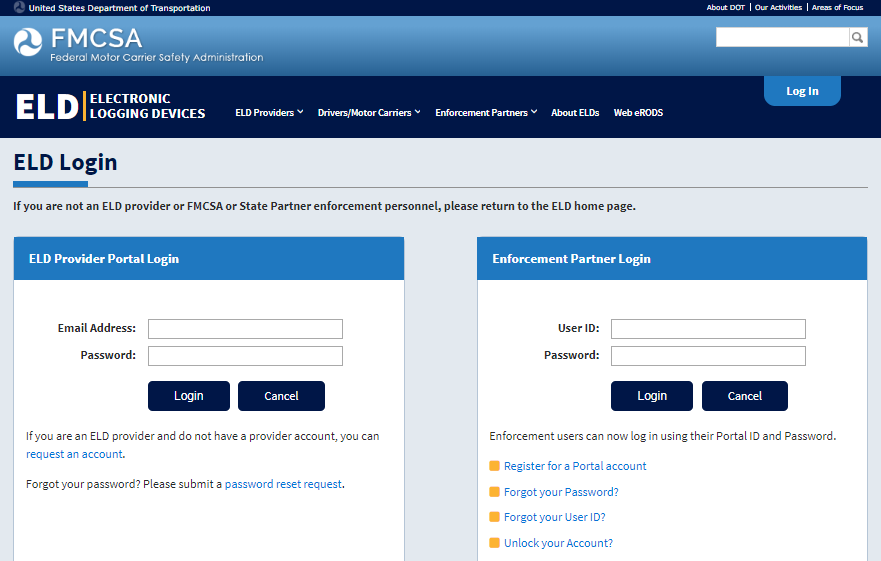This screenshot has height=561, width=881.
Task: Open Register for a Portal account
Action: tap(575, 466)
